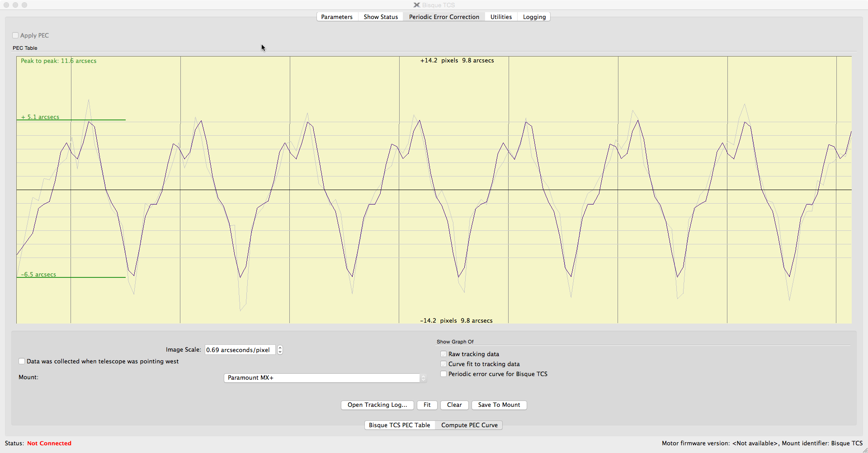Open the Compute PEC Curve tab
The height and width of the screenshot is (453, 868).
coord(469,425)
